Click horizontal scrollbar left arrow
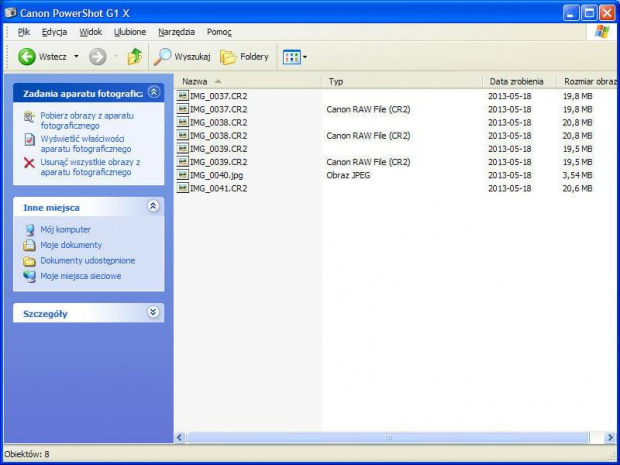The image size is (620, 465). click(180, 437)
